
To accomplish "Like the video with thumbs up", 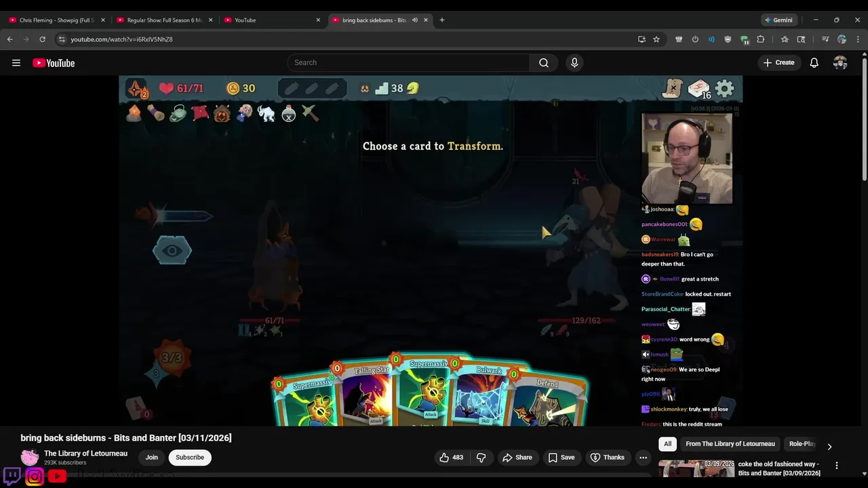I will click(x=451, y=457).
